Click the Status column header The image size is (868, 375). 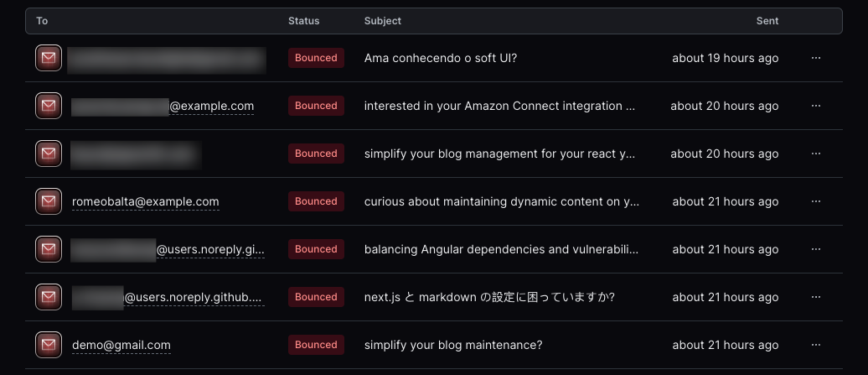pyautogui.click(x=303, y=21)
